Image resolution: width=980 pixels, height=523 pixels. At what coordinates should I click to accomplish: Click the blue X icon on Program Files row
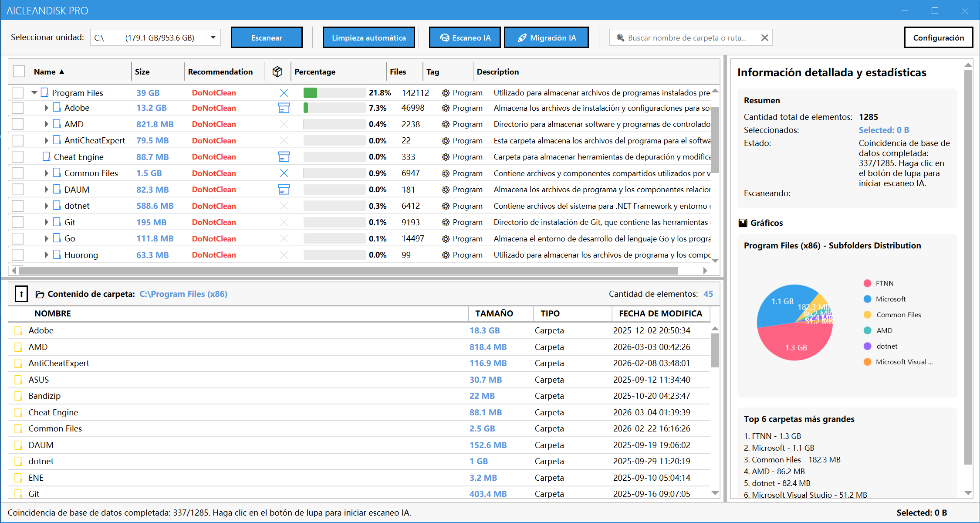point(284,92)
